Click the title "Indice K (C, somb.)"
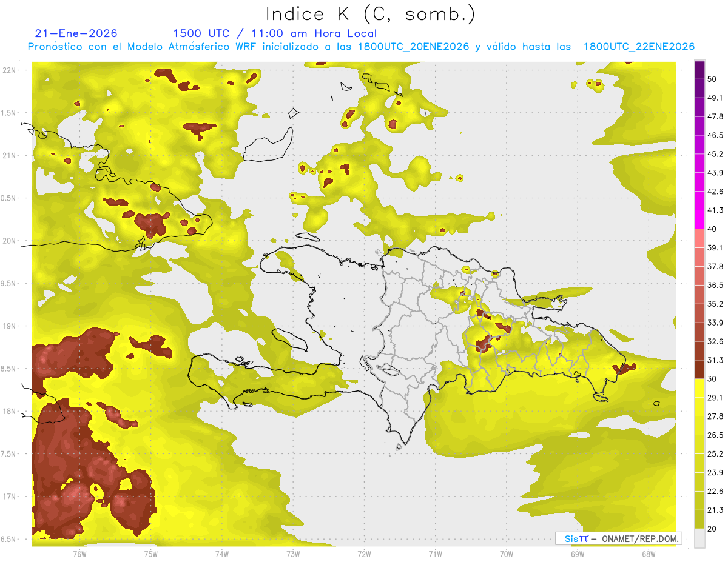Viewport: 728px width, 562px height. pos(370,13)
